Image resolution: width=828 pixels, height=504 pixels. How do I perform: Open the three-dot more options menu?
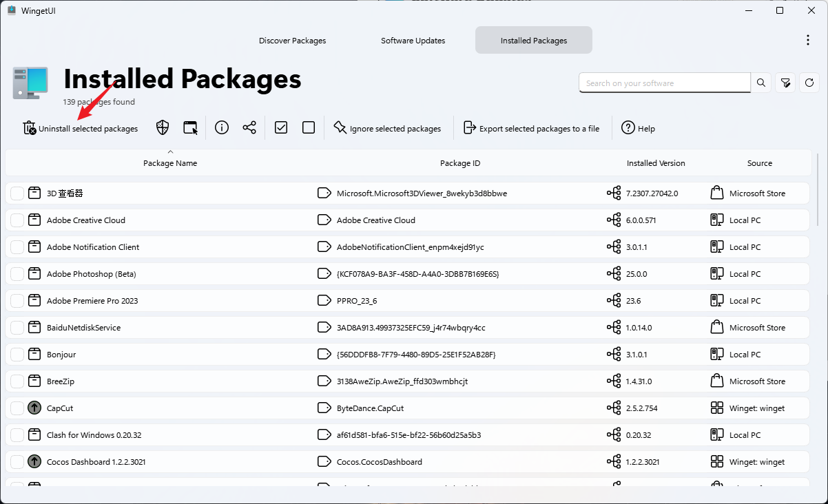tap(808, 41)
